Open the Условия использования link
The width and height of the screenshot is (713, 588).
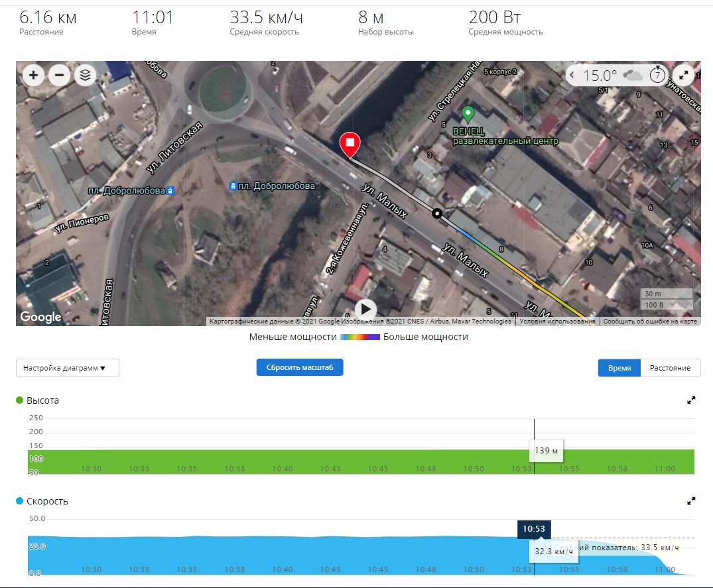pyautogui.click(x=557, y=322)
